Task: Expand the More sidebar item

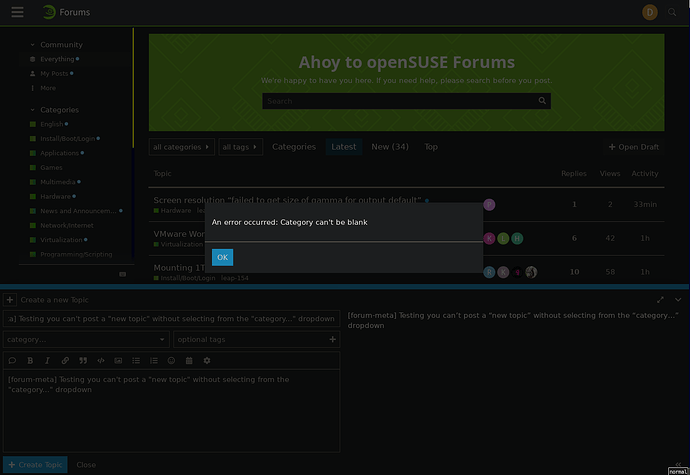Action: [x=48, y=88]
